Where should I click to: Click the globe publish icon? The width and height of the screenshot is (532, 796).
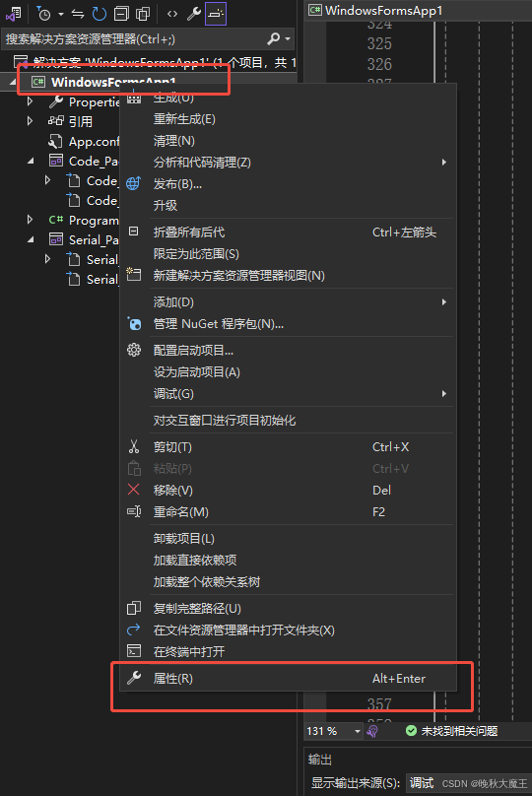(134, 183)
